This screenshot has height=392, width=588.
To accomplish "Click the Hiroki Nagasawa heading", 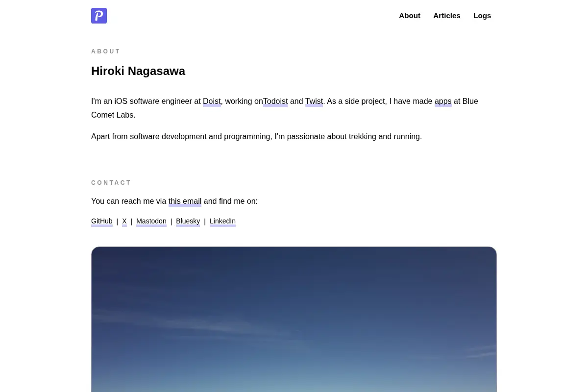I will click(x=138, y=71).
